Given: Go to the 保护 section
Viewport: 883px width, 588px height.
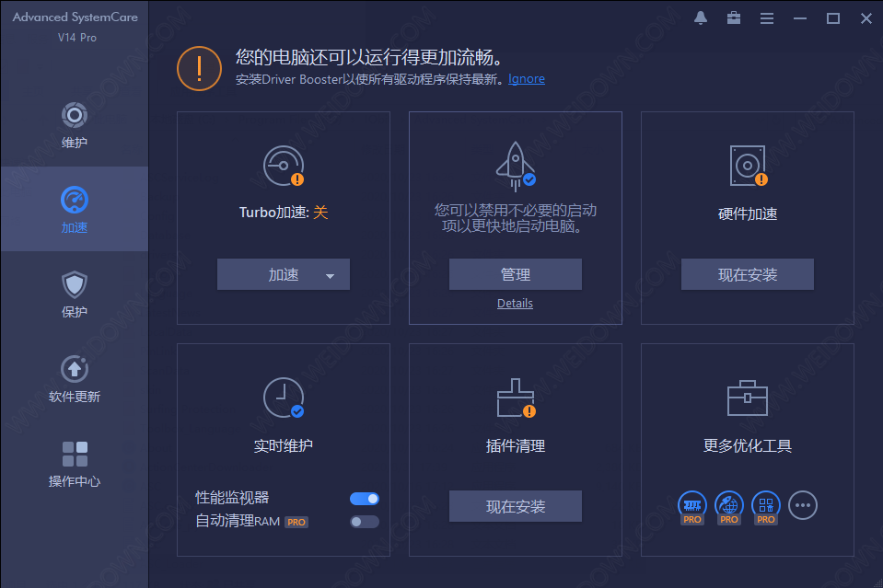Looking at the screenshot, I should click(75, 294).
